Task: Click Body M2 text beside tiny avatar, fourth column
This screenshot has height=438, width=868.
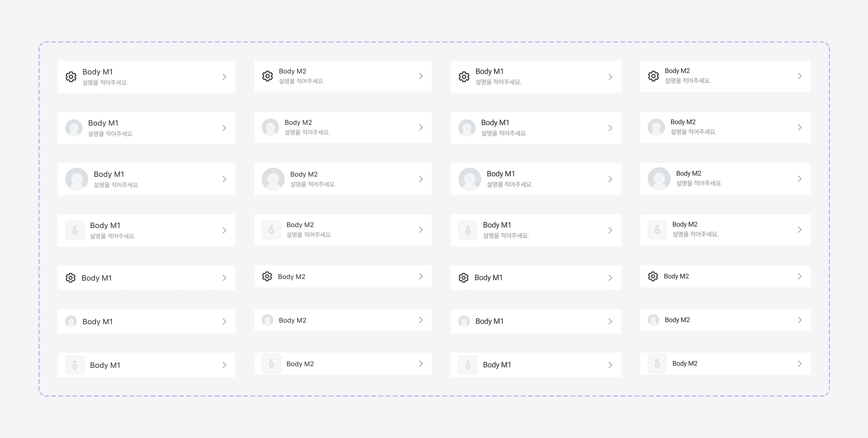Action: coord(677,320)
